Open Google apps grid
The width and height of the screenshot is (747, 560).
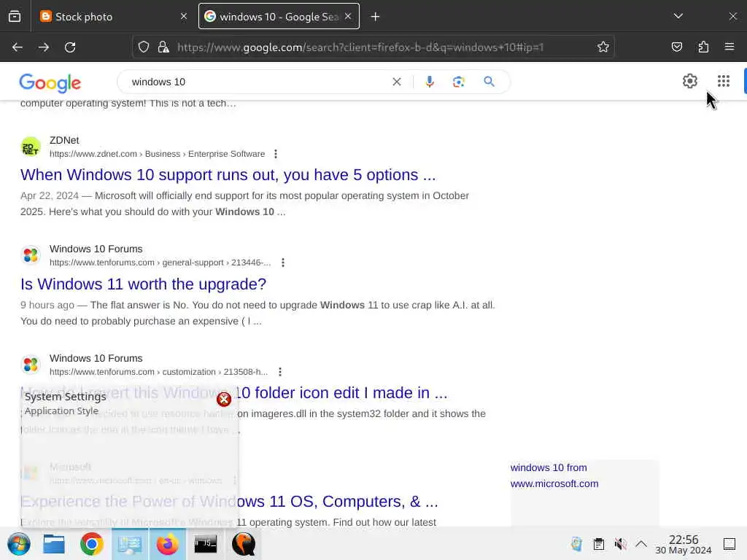pos(723,81)
